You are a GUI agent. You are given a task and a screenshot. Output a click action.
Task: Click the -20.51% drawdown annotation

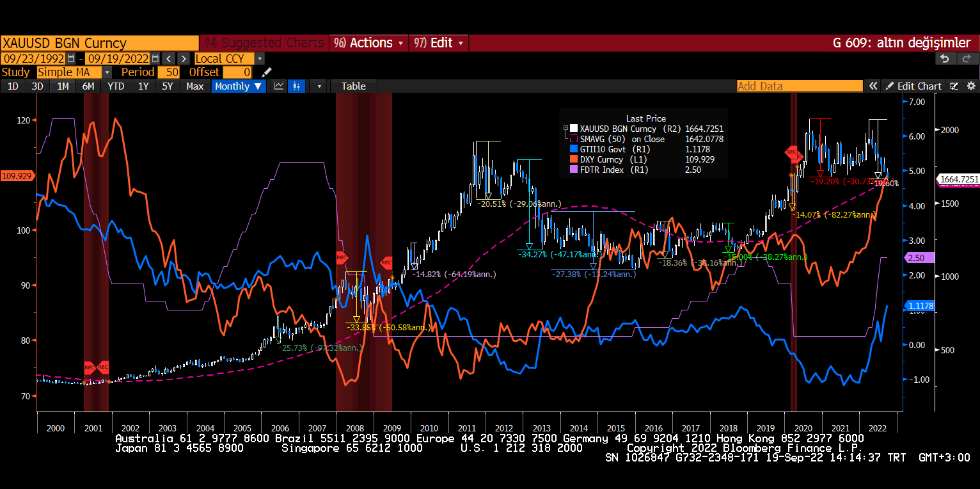[x=519, y=204]
